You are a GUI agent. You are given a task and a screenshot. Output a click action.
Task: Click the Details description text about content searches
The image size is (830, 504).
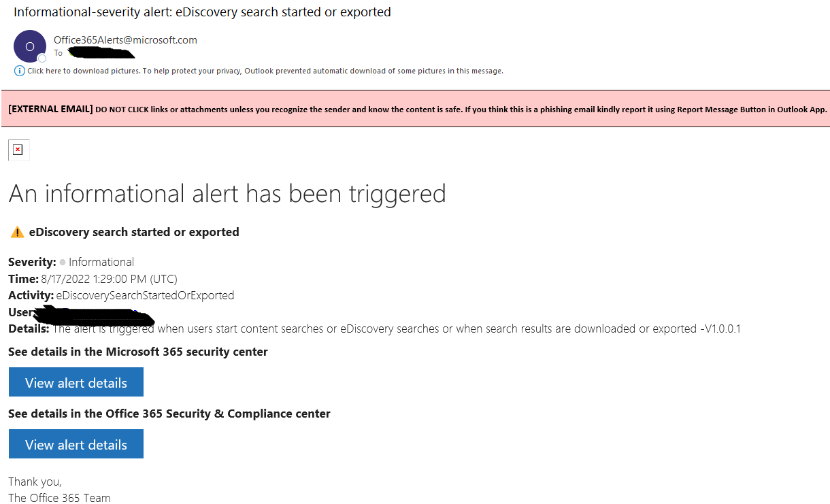397,329
